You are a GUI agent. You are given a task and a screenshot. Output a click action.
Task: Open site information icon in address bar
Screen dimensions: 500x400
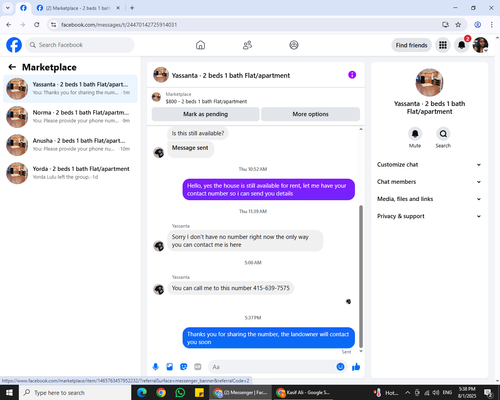[53, 25]
